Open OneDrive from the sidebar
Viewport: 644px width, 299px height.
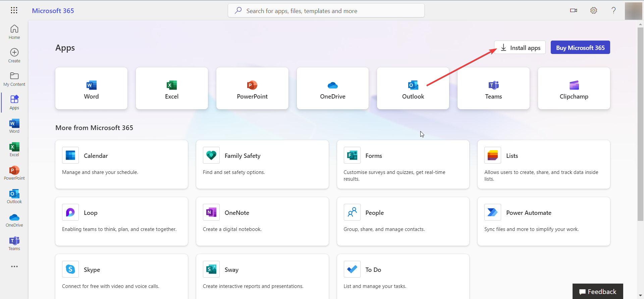14,220
